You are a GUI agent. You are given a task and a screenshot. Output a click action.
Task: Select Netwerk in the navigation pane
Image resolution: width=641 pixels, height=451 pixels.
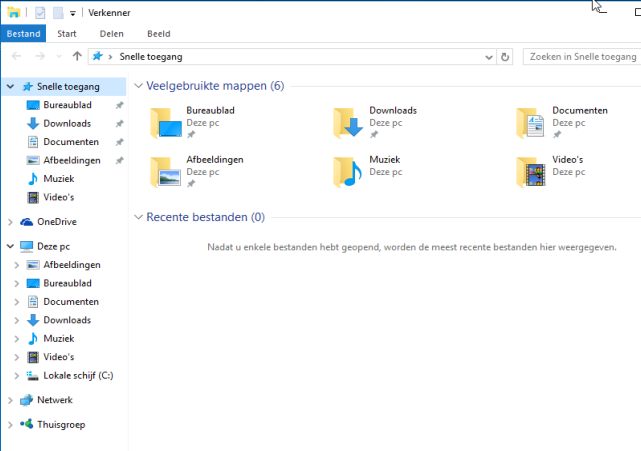[54, 400]
